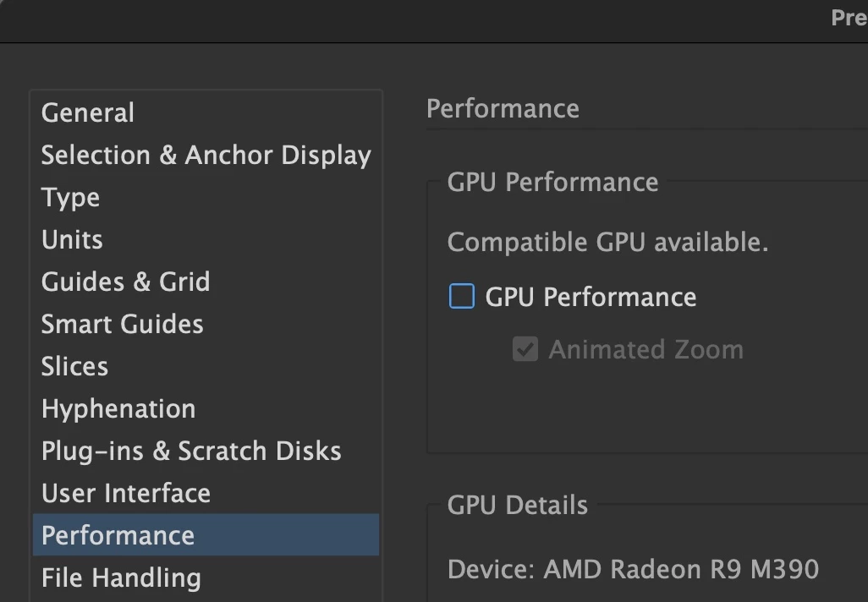Enable the GPU Performance checkbox
The width and height of the screenshot is (868, 602).
[x=462, y=297]
